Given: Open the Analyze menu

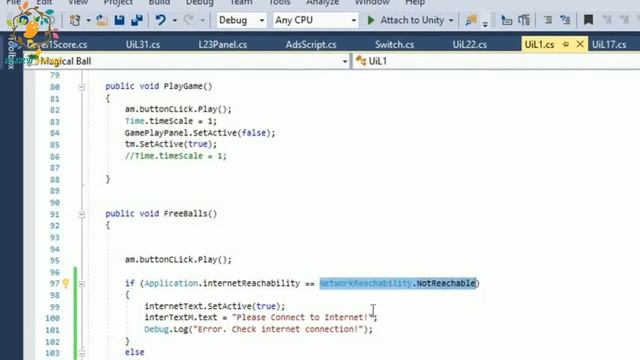Looking at the screenshot, I should point(322,2).
